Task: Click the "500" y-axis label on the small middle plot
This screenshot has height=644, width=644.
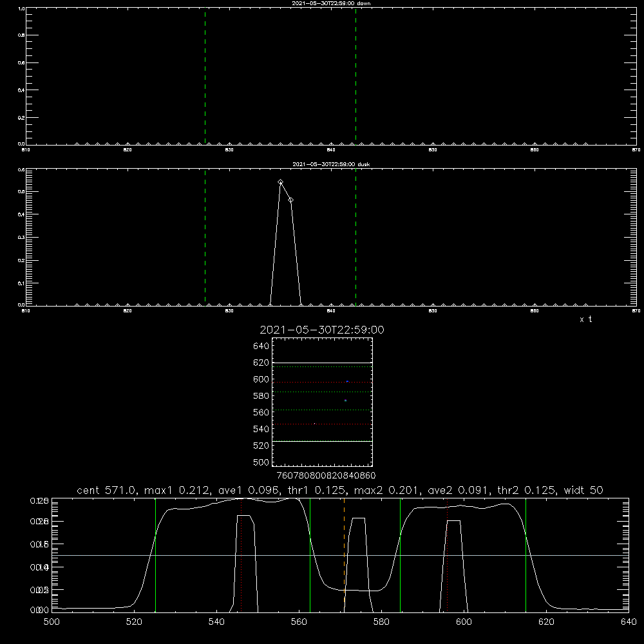Action: click(x=261, y=462)
